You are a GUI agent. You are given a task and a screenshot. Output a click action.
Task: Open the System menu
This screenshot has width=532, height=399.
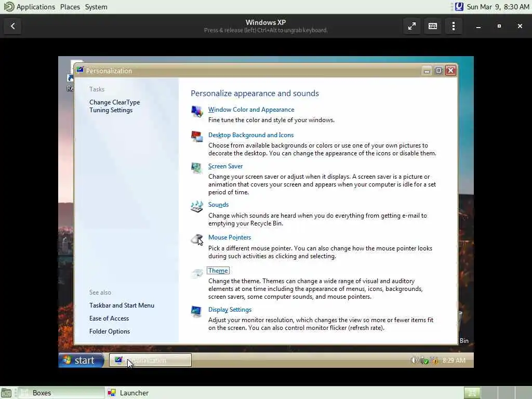click(96, 7)
